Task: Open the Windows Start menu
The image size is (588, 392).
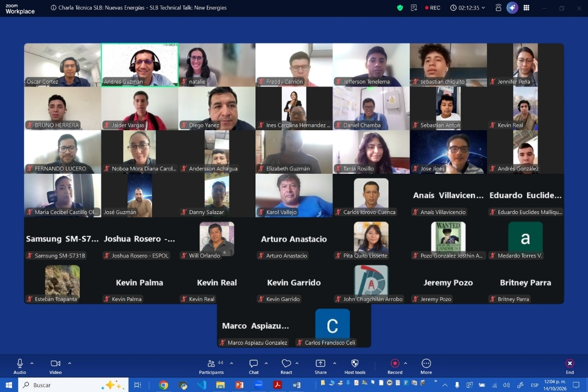Action: pyautogui.click(x=9, y=385)
